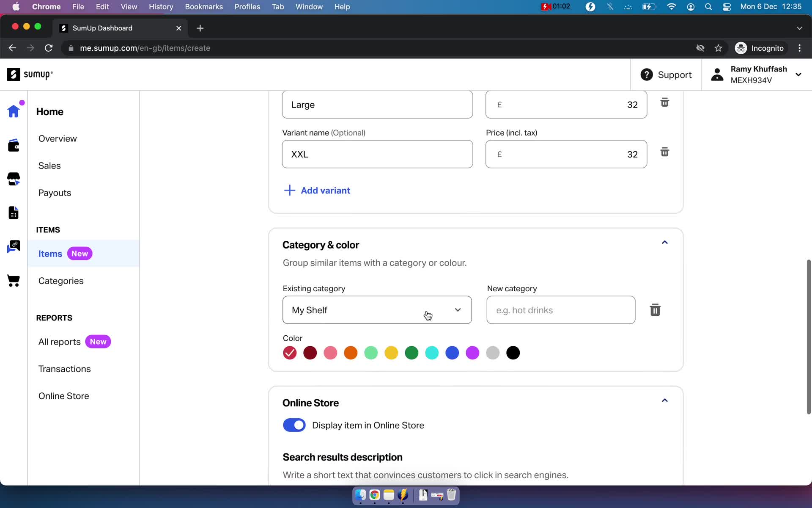This screenshot has width=812, height=508.
Task: Open the All reports menu item
Action: click(59, 341)
